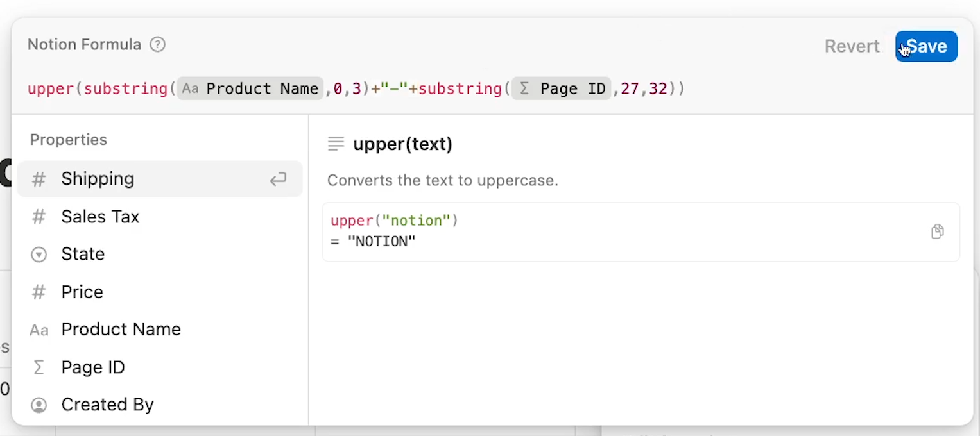The image size is (980, 436).
Task: Click the number icon beside Shipping
Action: pyautogui.click(x=39, y=180)
